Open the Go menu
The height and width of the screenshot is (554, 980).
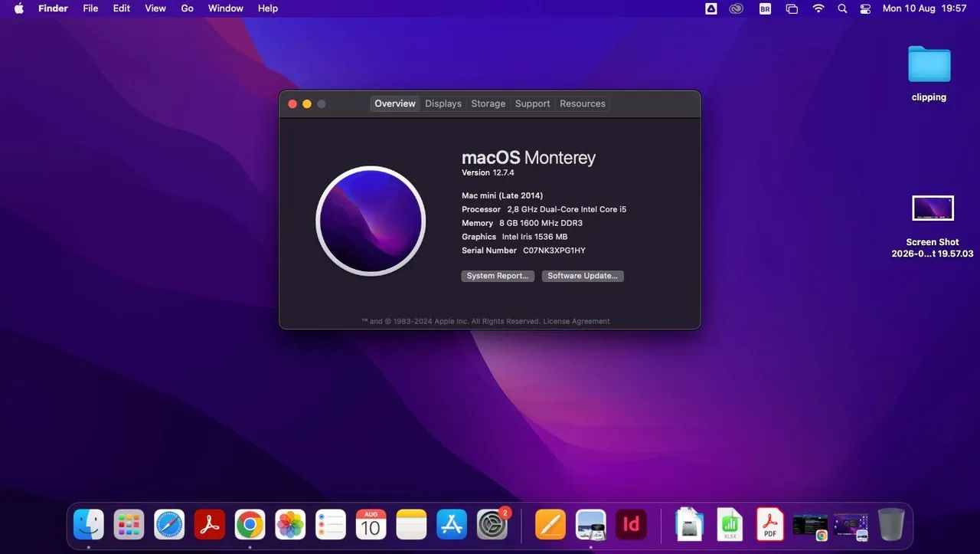(x=188, y=8)
